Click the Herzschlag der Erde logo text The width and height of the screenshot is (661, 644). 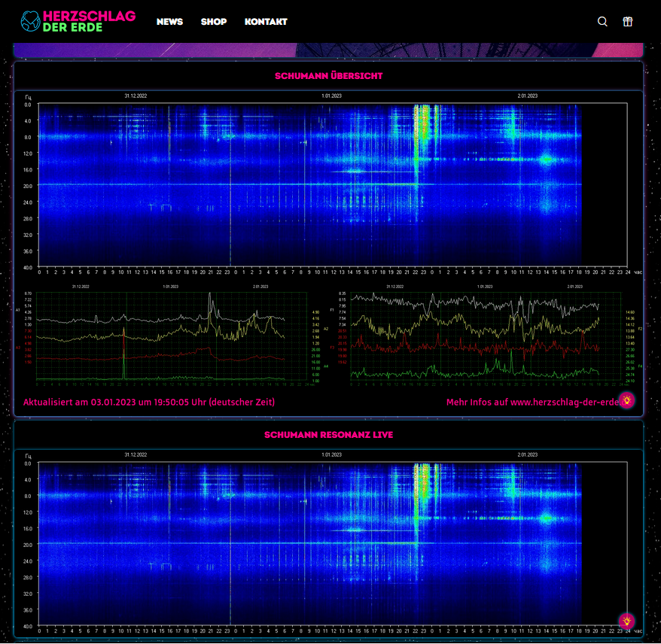click(89, 21)
